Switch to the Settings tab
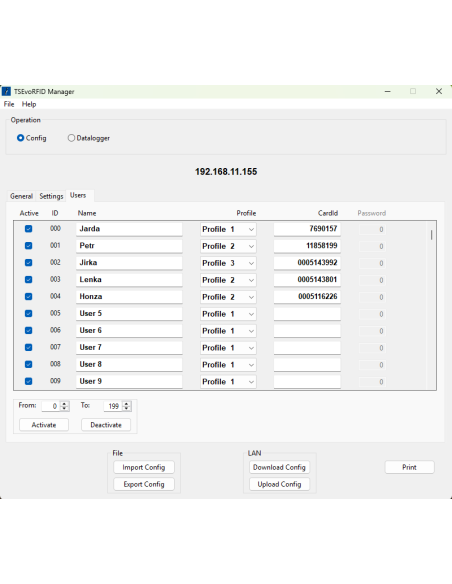Viewport: 452px width, 584px height. [51, 196]
